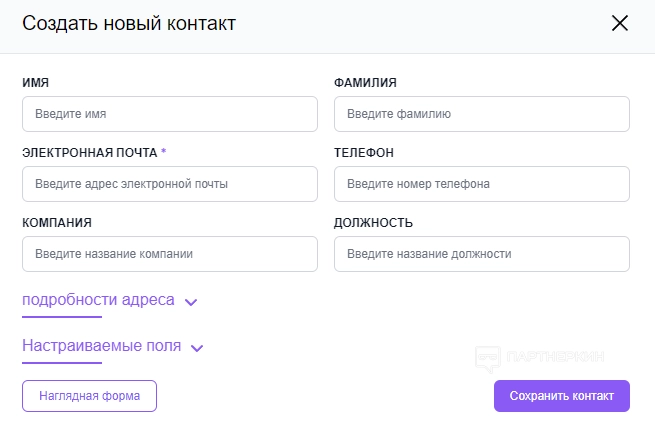Expand the подробности адреса section label
655x425 pixels.
click(98, 300)
